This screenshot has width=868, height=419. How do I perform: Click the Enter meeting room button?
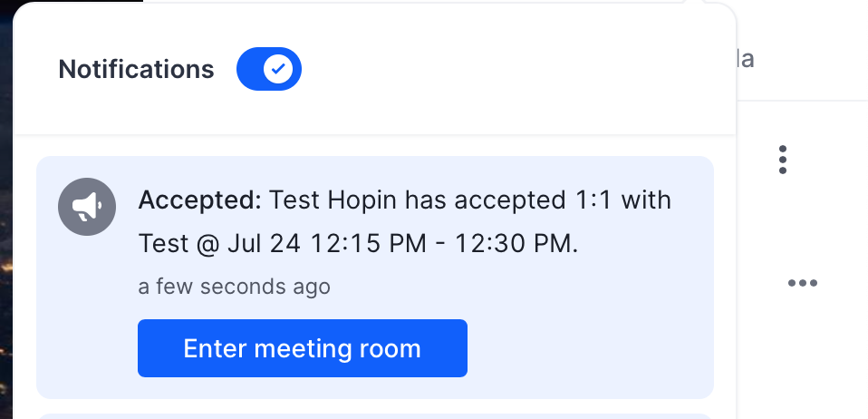click(303, 348)
